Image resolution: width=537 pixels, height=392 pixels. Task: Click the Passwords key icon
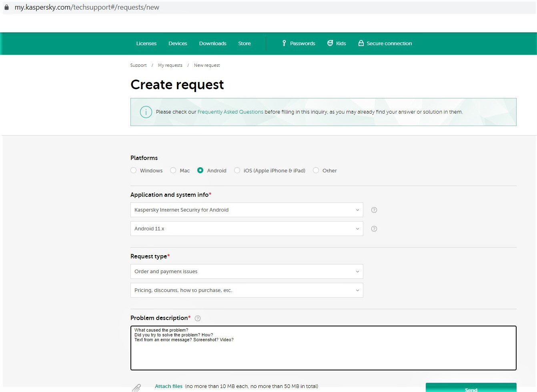284,43
